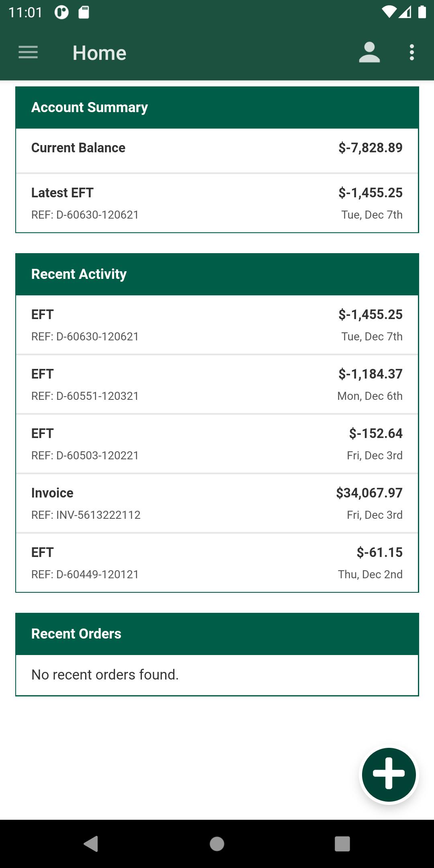Open the Latest EFT summary row
This screenshot has width=434, height=868.
coord(217,203)
